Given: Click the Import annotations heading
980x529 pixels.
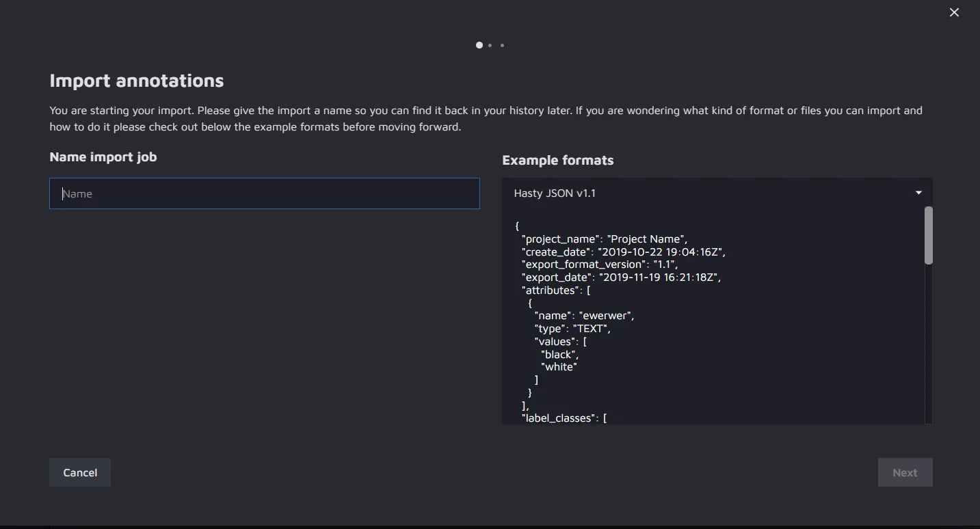Looking at the screenshot, I should coord(137,81).
